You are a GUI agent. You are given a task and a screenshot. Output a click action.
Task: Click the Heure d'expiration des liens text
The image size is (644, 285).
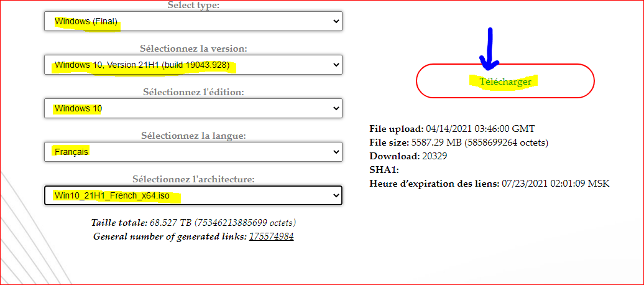click(x=490, y=184)
